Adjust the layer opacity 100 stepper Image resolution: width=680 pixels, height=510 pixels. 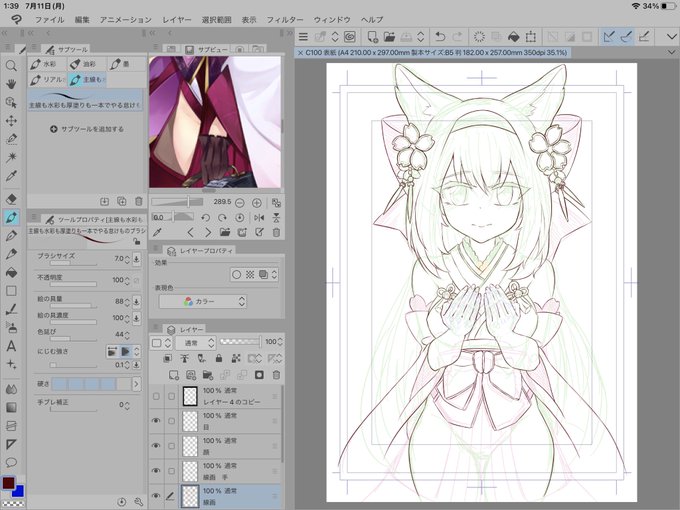pos(280,342)
